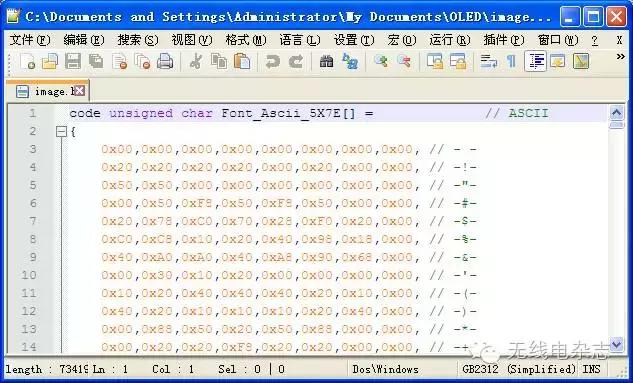Toggle the indent guide button
This screenshot has width=633, height=383.
point(535,62)
